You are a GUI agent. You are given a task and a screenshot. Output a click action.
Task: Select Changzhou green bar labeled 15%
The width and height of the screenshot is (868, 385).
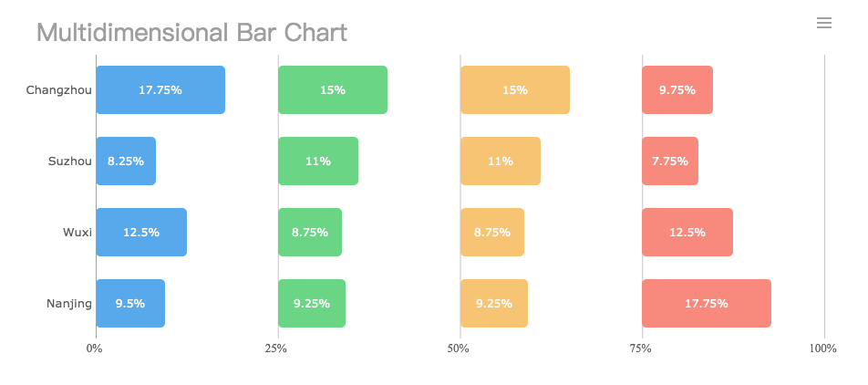coord(333,90)
